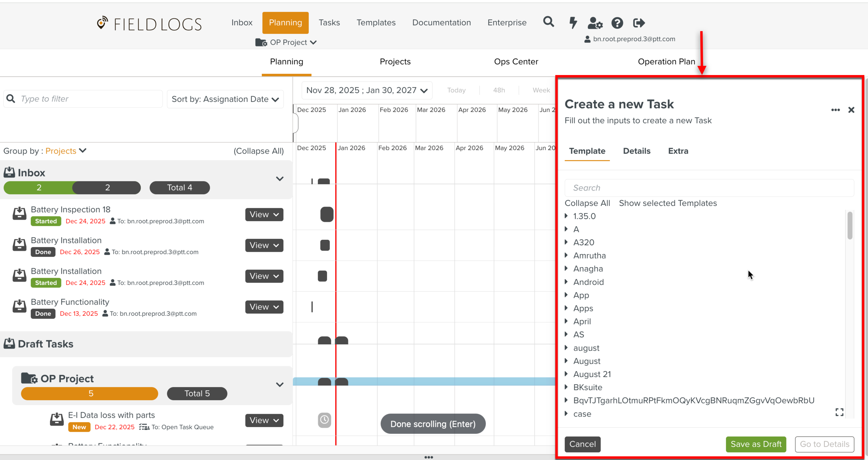The image size is (868, 460).
Task: Click the clock marker on the timeline
Action: [324, 420]
